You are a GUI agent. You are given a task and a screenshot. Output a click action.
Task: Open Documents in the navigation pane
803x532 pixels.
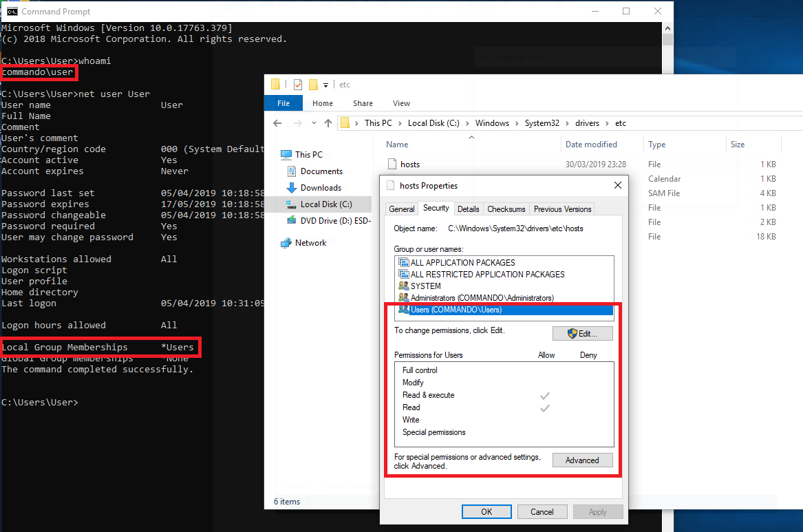[x=321, y=171]
